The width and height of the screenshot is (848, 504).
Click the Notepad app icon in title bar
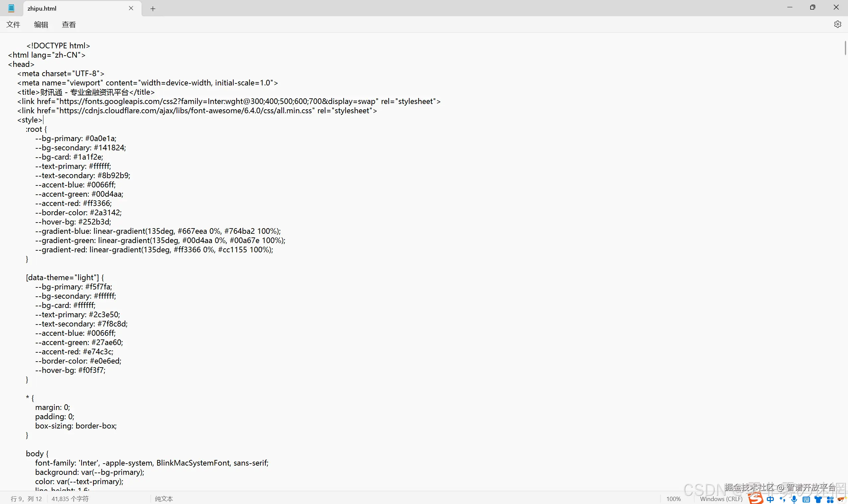click(x=11, y=8)
